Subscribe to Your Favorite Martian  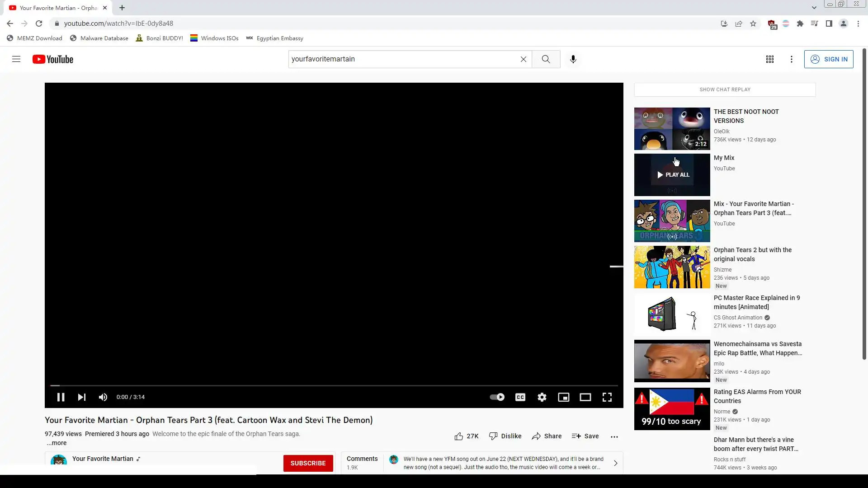[308, 463]
